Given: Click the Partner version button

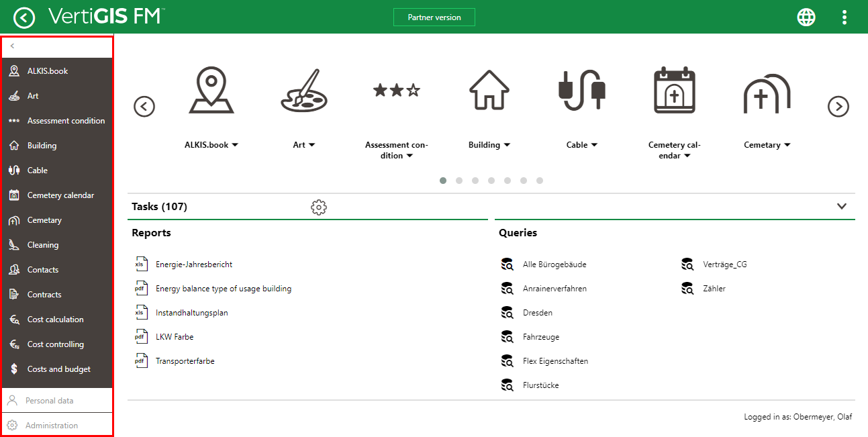Looking at the screenshot, I should (434, 17).
